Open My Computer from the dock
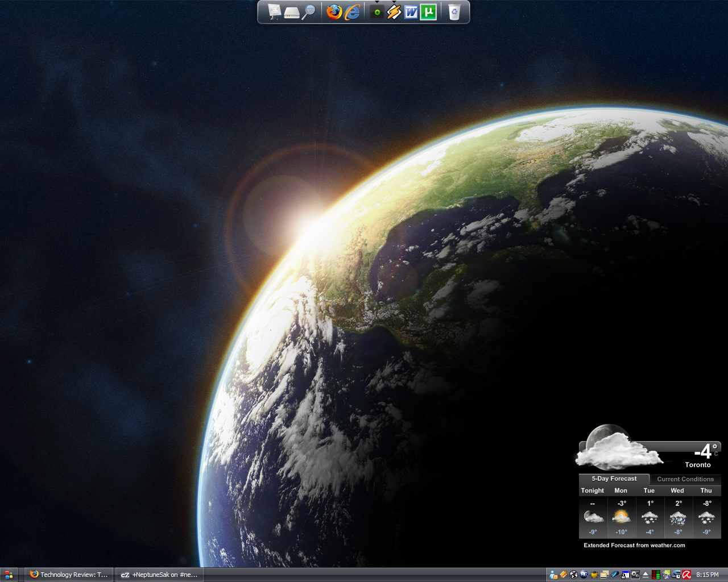 [275, 12]
